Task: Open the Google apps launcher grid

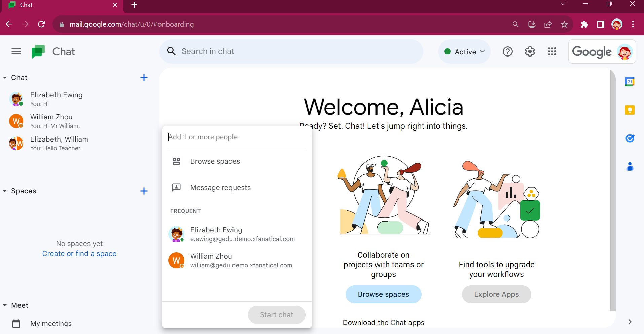Action: [552, 51]
